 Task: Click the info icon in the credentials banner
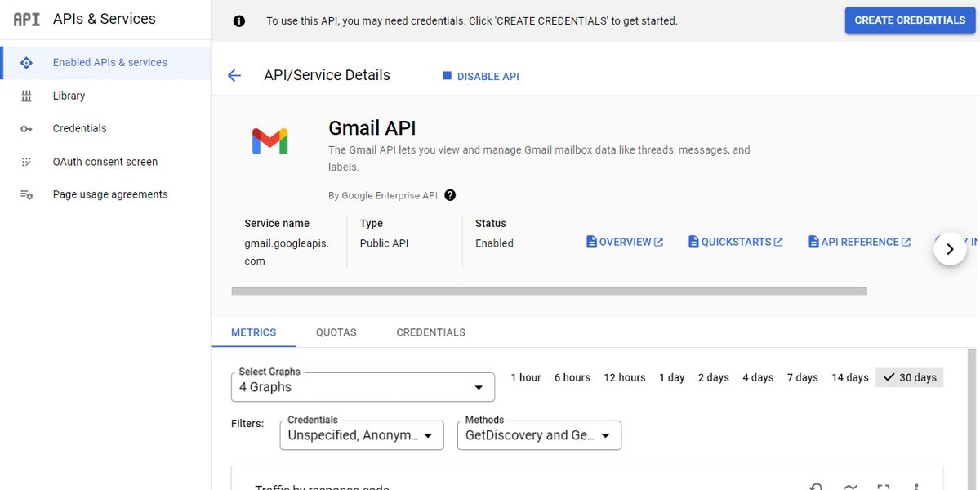click(239, 21)
